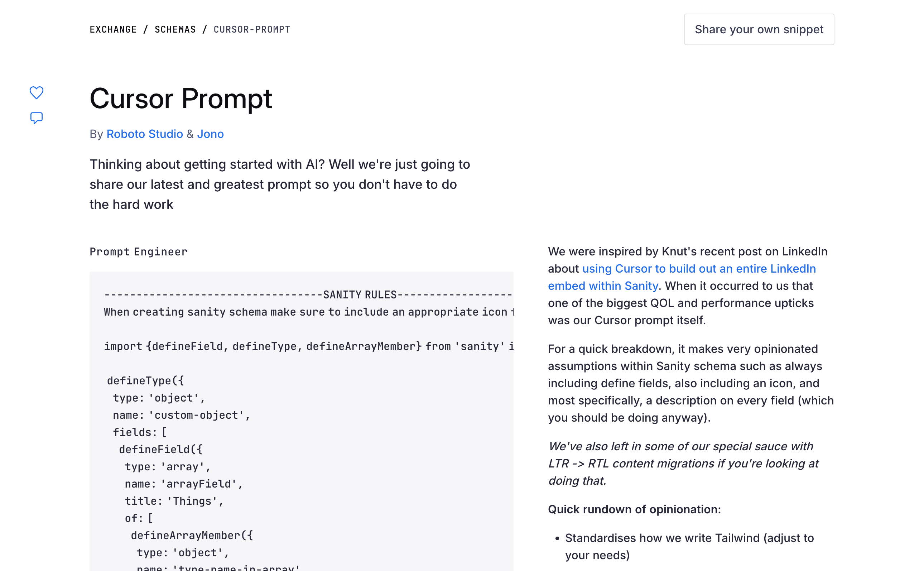Click the 'embed within Sanity' link text
The height and width of the screenshot is (571, 924).
tap(603, 286)
